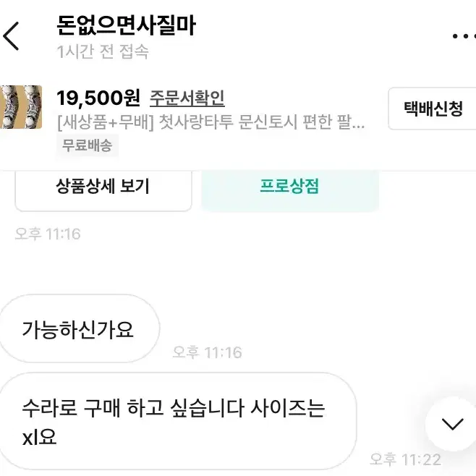Screen dimensions: 476x476
Task: Tap the 수라로 구매 하고 싶습니다 message bubble
Action: pos(178,421)
